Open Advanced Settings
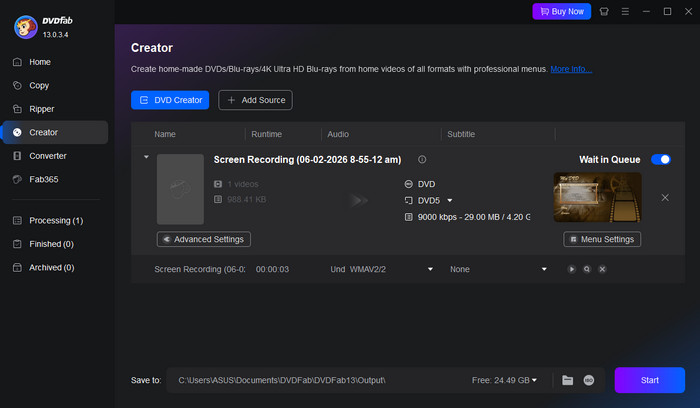 (204, 239)
